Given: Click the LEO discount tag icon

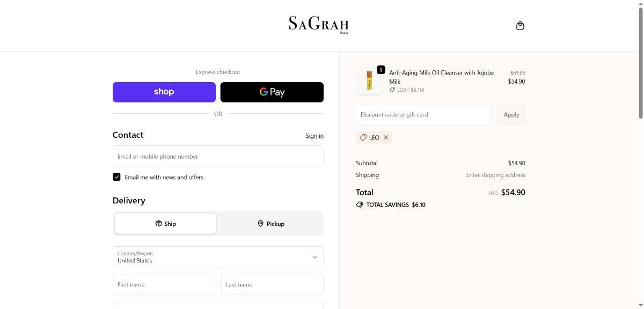Looking at the screenshot, I should pos(363,138).
